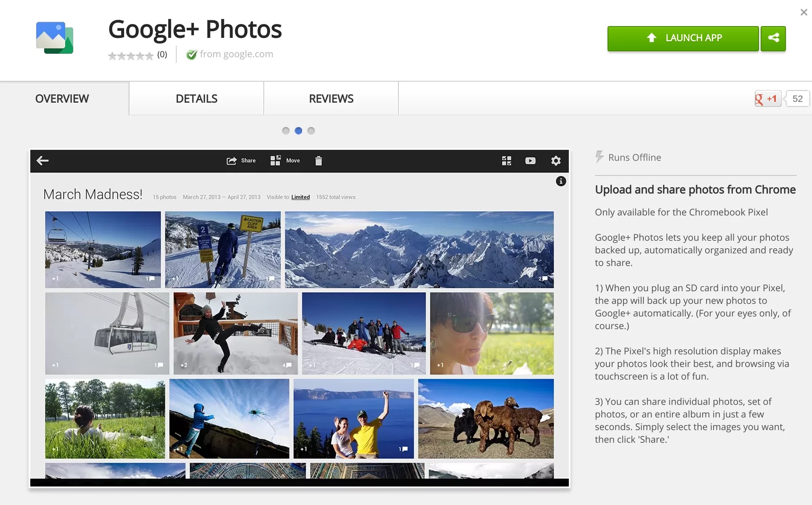
Task: Select the second carousel dot
Action: 298,131
